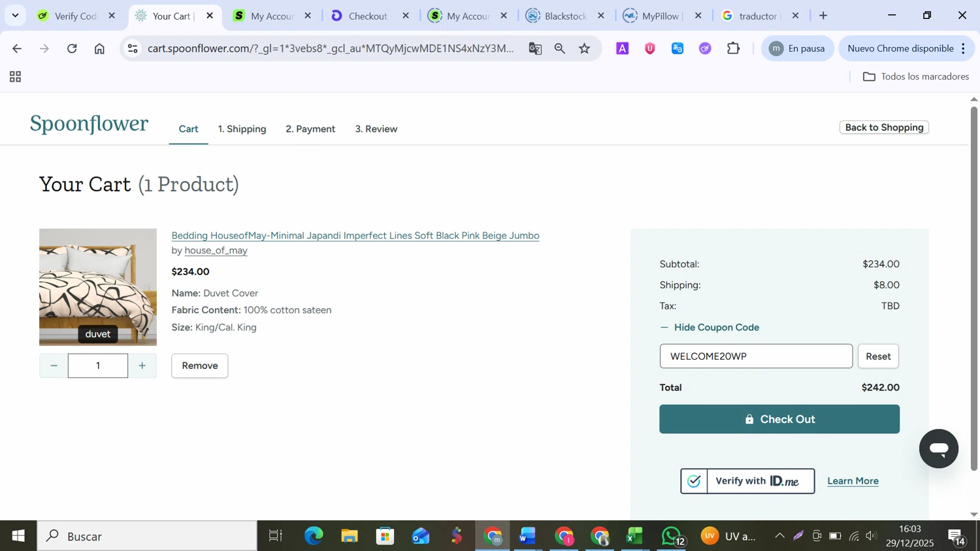This screenshot has height=551, width=980.
Task: Open the purple circular extension icon
Action: click(705, 48)
